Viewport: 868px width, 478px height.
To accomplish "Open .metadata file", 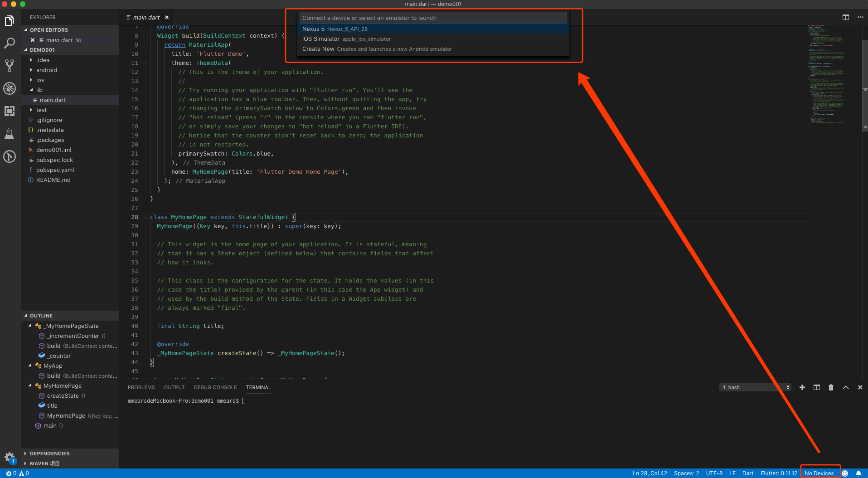I will click(x=70, y=130).
